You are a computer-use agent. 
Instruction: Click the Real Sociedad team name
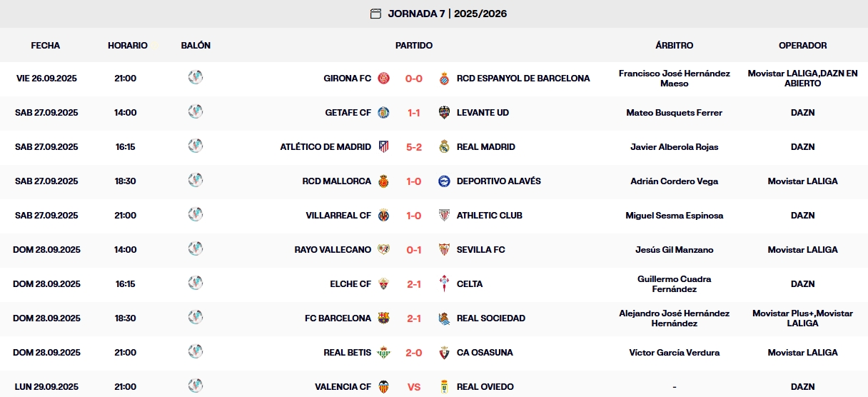[490, 318]
